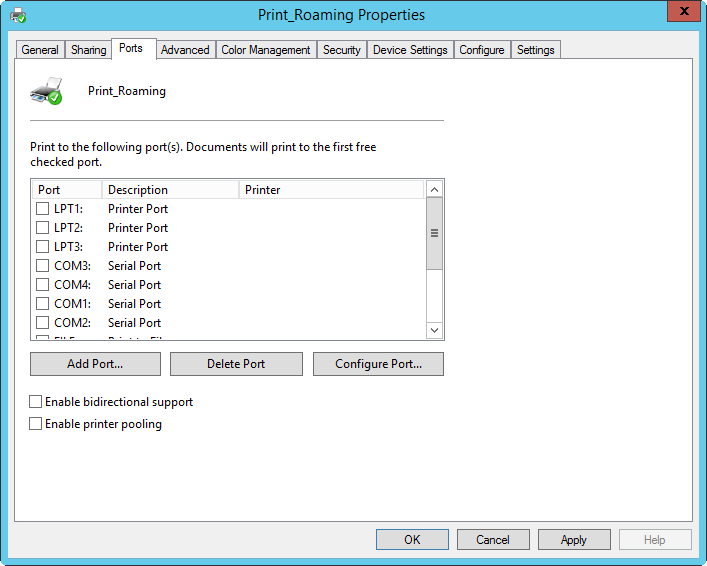Click the Delete Port button
This screenshot has width=707, height=566.
pos(236,364)
